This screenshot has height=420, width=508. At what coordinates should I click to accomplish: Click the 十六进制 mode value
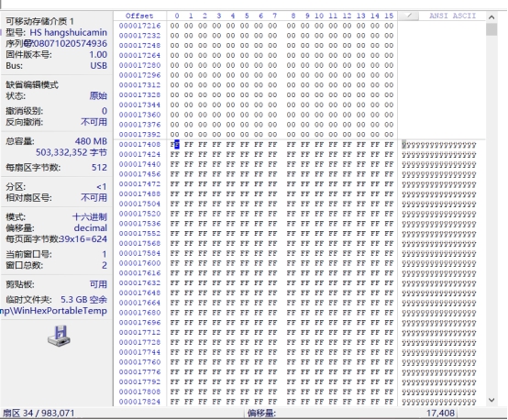(90, 217)
